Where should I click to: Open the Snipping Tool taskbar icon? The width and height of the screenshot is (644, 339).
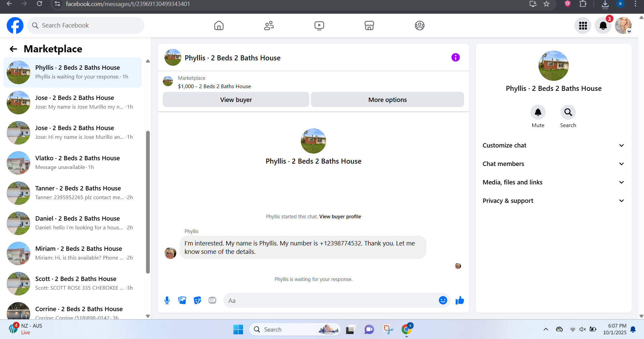[x=388, y=330]
